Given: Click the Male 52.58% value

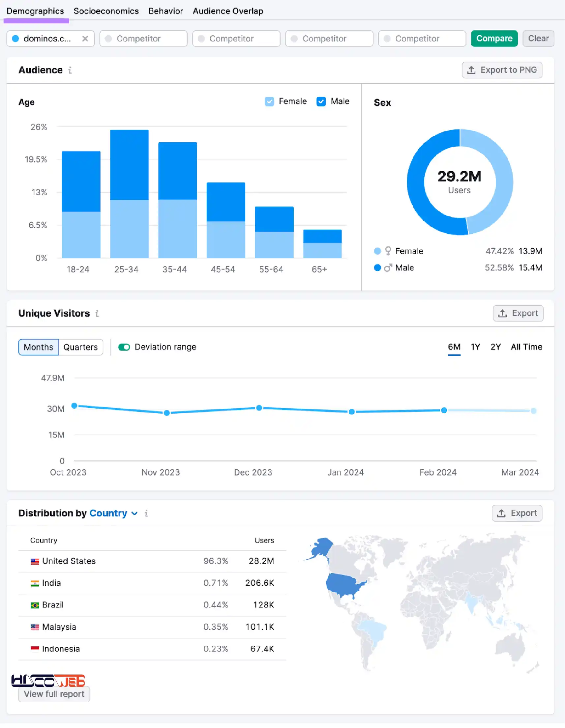Looking at the screenshot, I should point(499,268).
